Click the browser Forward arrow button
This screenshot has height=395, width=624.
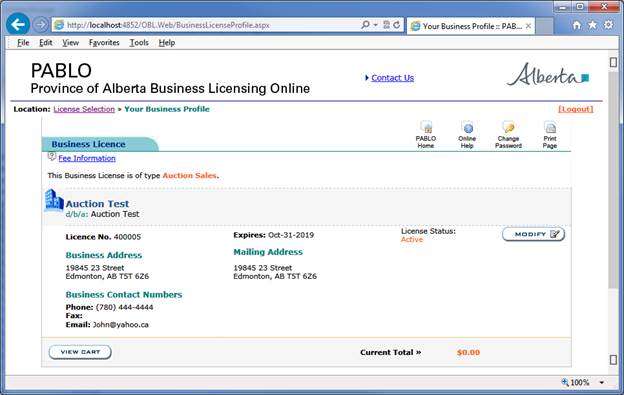40,25
